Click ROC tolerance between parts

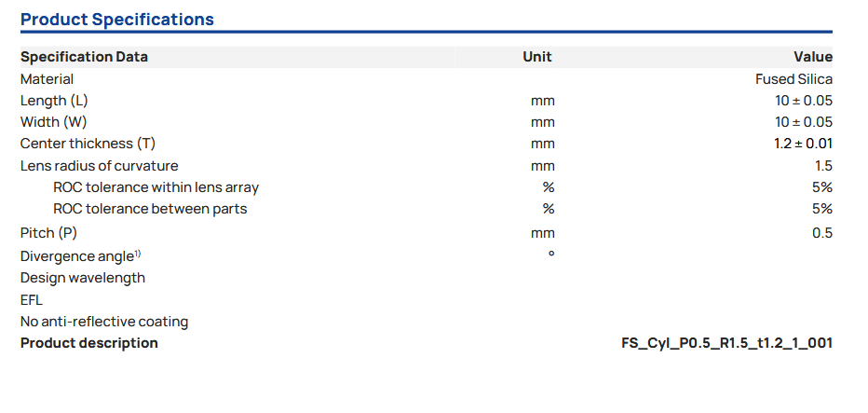pos(150,209)
